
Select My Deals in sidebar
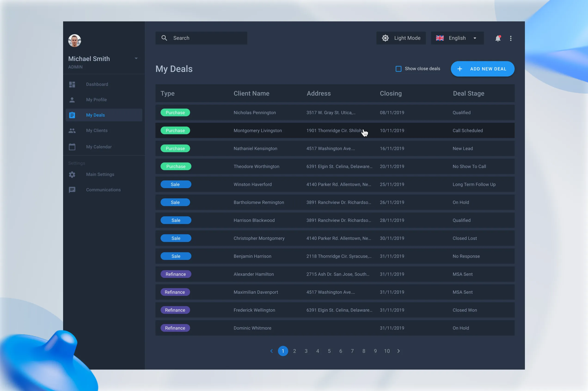click(95, 115)
